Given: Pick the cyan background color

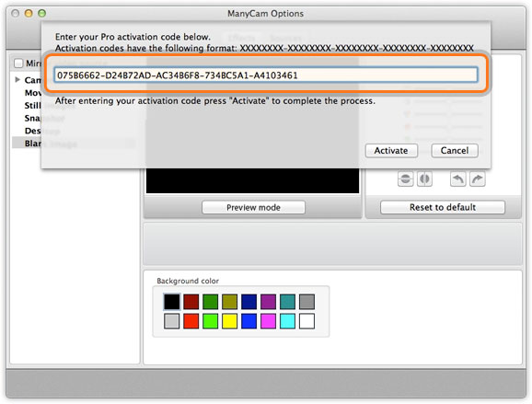Looking at the screenshot, I should [x=288, y=321].
